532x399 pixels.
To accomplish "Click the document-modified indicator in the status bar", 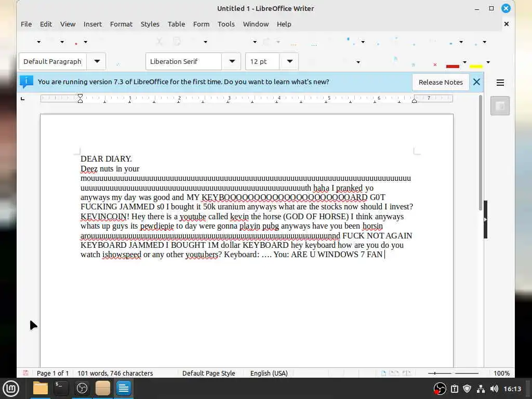I will [25, 373].
